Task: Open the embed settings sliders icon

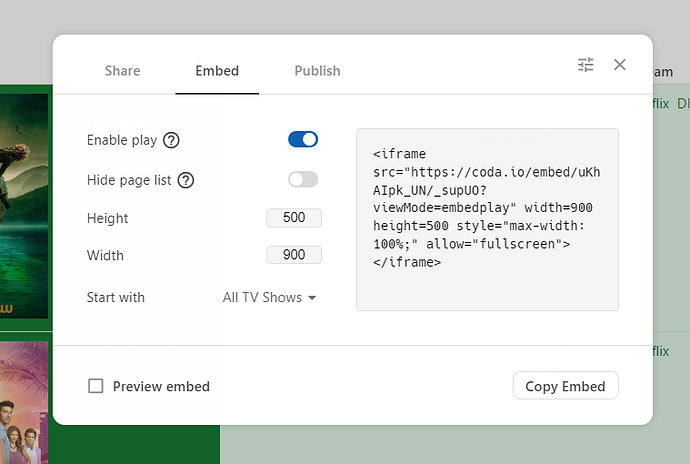Action: tap(586, 65)
